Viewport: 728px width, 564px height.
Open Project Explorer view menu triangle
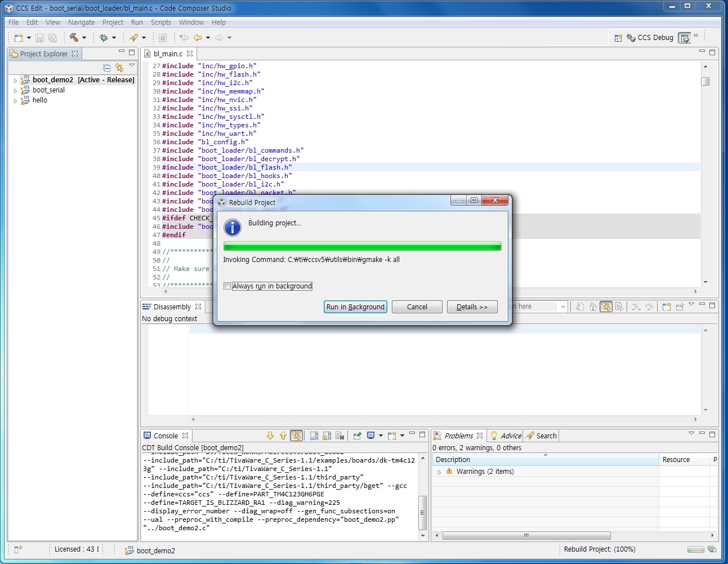coord(132,66)
